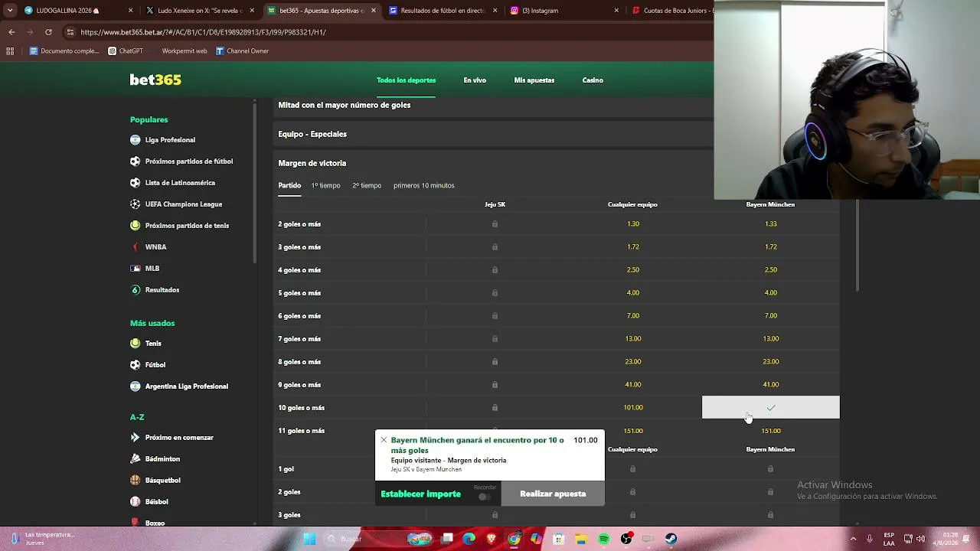This screenshot has height=551, width=980.
Task: Click the tennis ball icon beside Próximos partidos de tenis
Action: (136, 226)
